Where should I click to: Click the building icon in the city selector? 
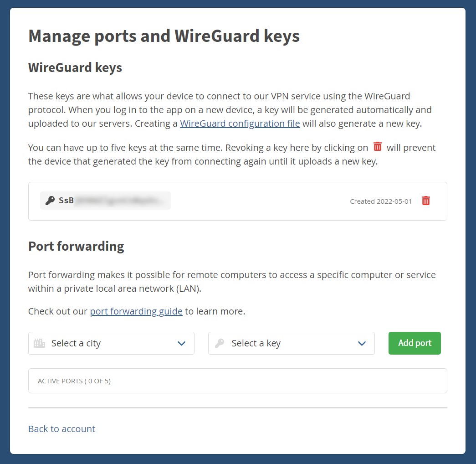[x=40, y=343]
